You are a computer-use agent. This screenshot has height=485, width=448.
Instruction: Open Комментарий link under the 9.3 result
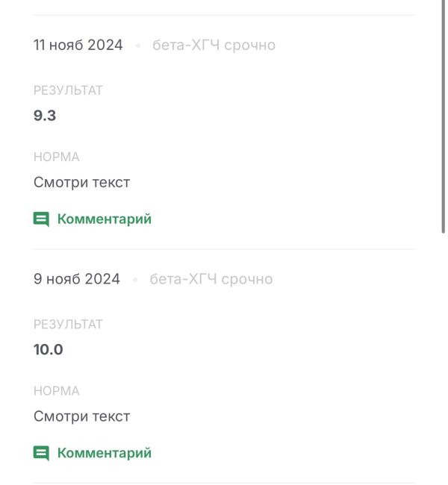click(x=104, y=219)
